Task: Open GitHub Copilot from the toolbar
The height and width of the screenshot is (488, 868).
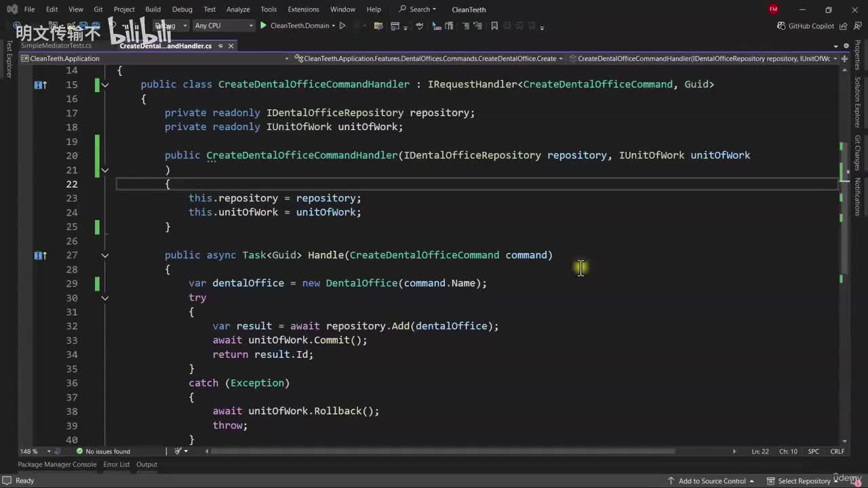Action: pyautogui.click(x=806, y=26)
